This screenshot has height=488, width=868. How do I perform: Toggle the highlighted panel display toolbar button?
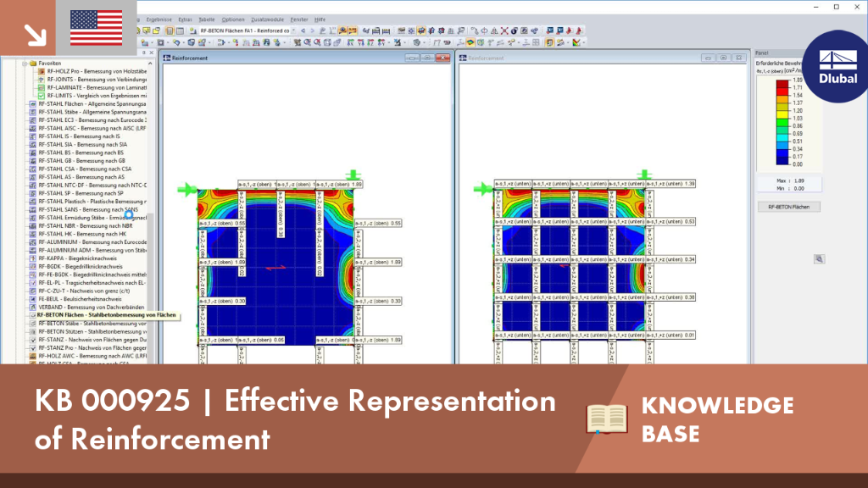coord(549,42)
